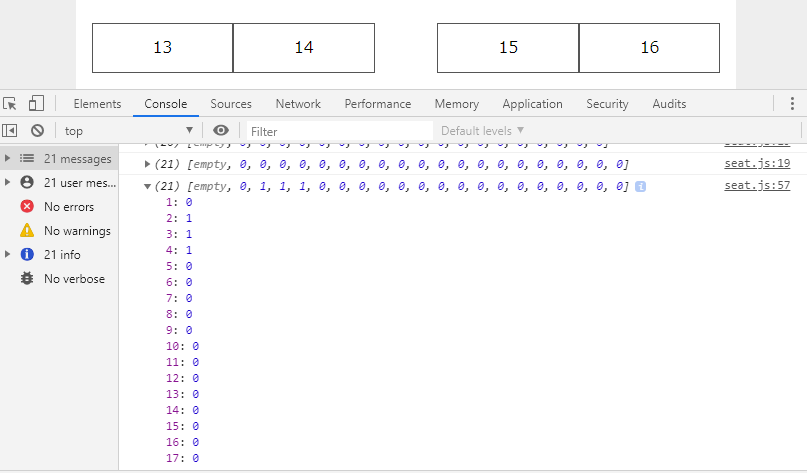This screenshot has height=473, width=807.
Task: Open the Sources tab
Action: point(231,104)
